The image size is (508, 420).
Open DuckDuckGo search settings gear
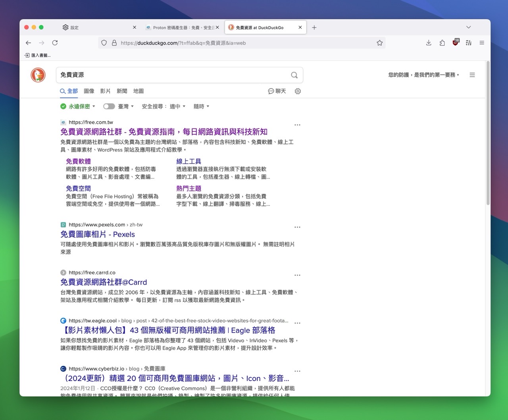[x=298, y=91]
